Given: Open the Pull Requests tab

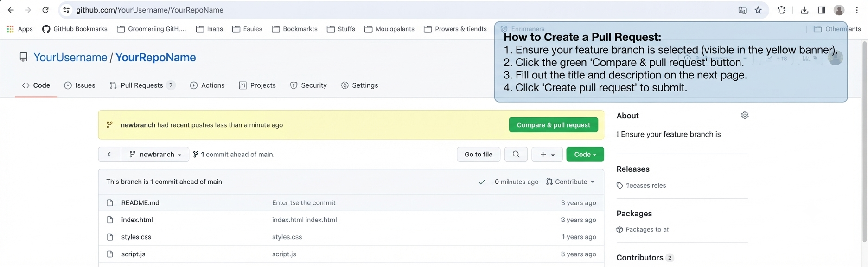Looking at the screenshot, I should tap(142, 85).
